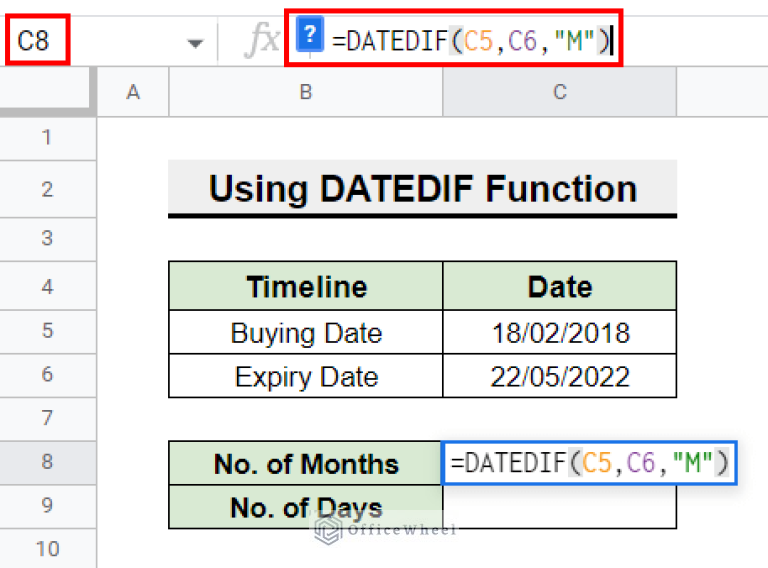Click the name box showing C8

point(38,40)
